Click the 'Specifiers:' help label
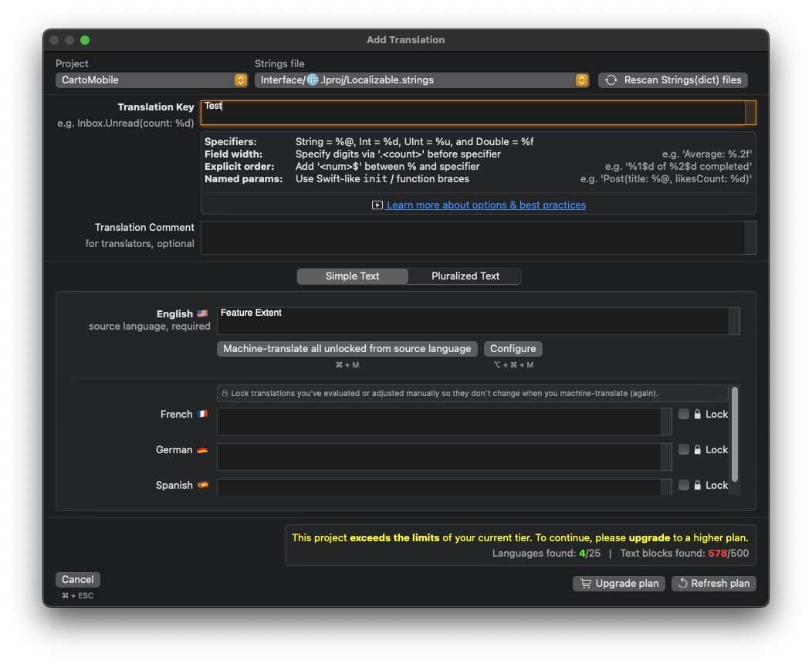The image size is (812, 664). pos(231,142)
